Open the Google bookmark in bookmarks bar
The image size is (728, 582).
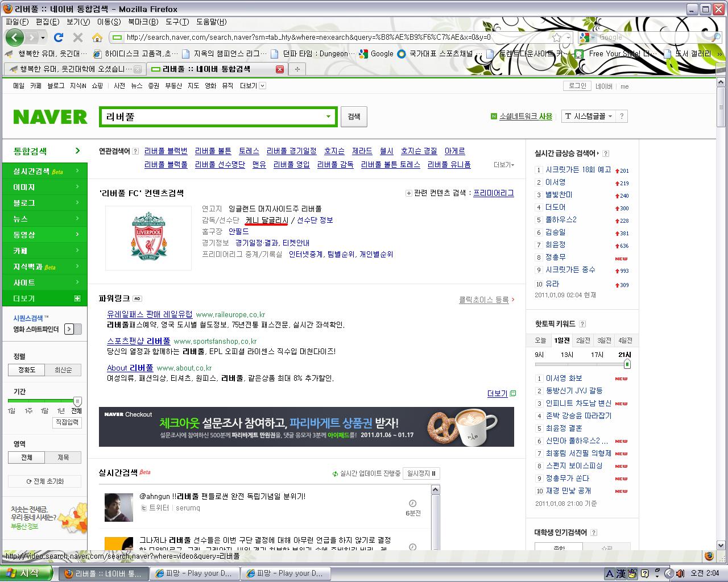pyautogui.click(x=376, y=53)
